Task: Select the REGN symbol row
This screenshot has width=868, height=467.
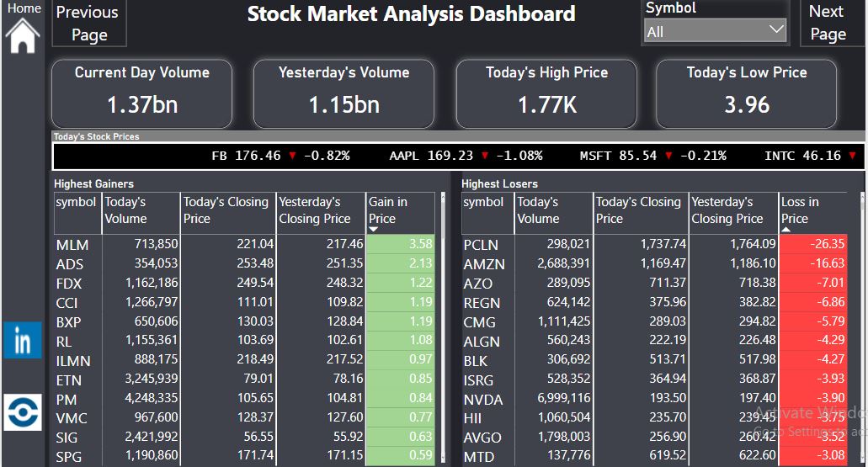Action: tap(654, 302)
